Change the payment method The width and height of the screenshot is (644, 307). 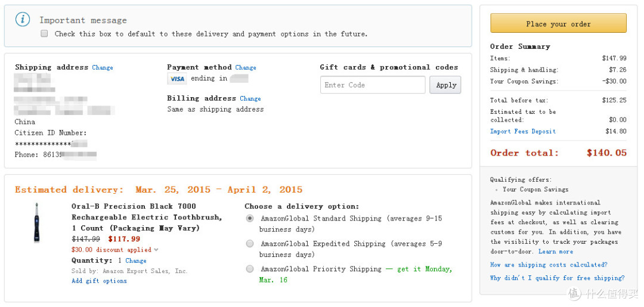point(246,67)
